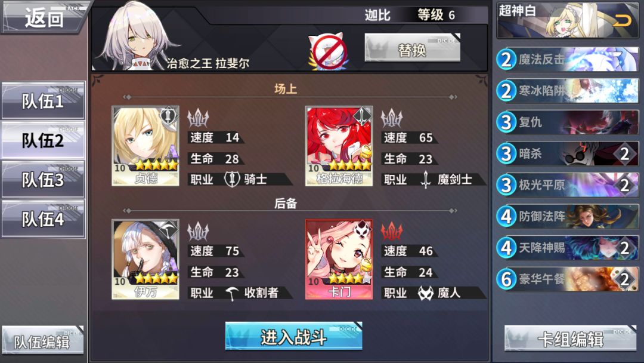Click the prohibited cat mascot icon
644x363 pixels.
328,51
